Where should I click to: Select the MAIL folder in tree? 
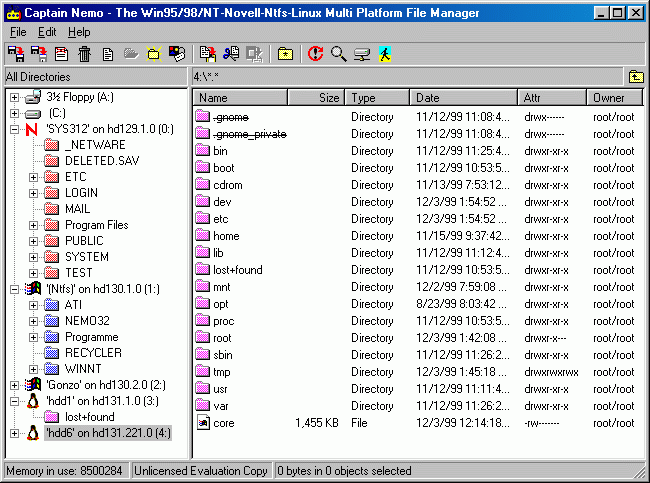click(x=78, y=209)
